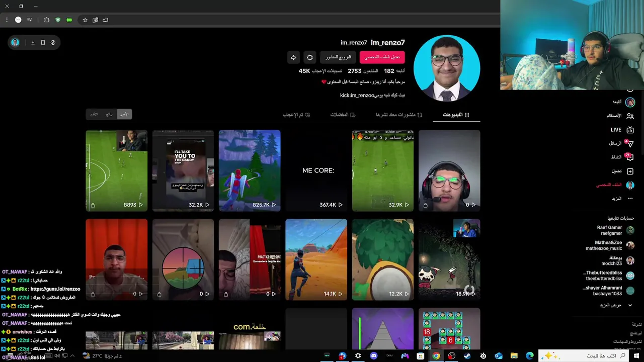Screen dimensions: 644x362
Task: Click the phone icon in floating toolbar
Action: tap(43, 43)
